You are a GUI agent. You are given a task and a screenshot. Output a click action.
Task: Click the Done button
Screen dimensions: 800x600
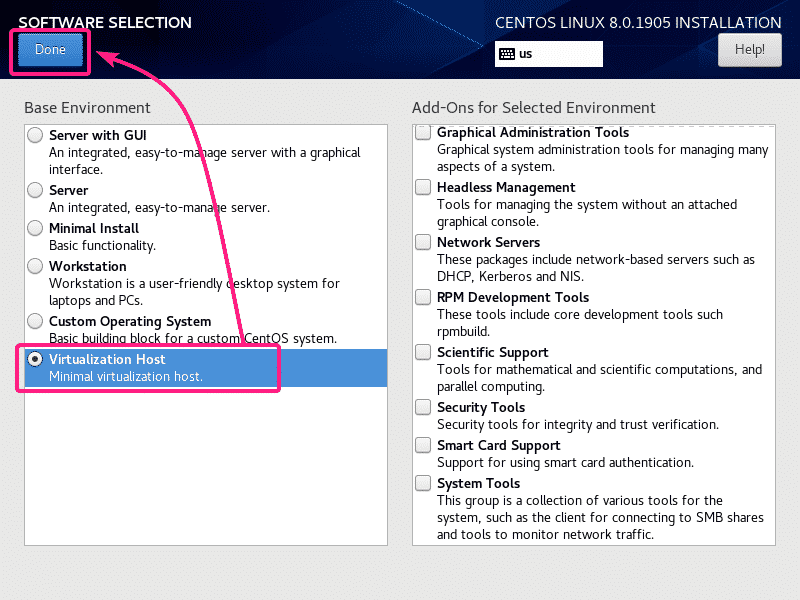click(49, 49)
